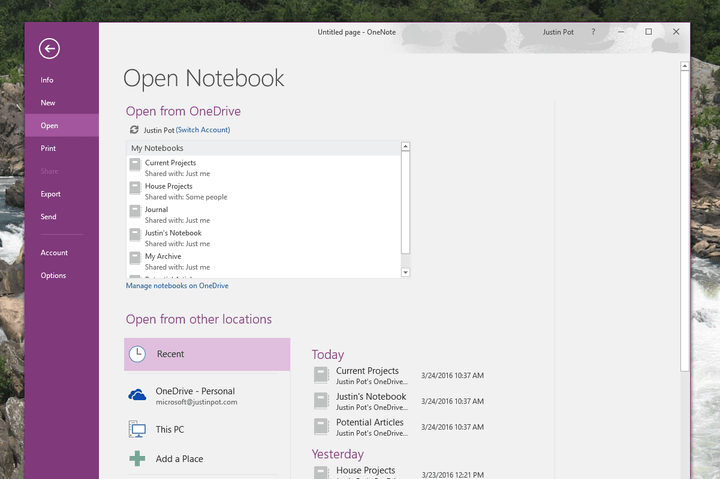Click Manage notebooks on OneDrive link
The height and width of the screenshot is (479, 720).
click(177, 286)
